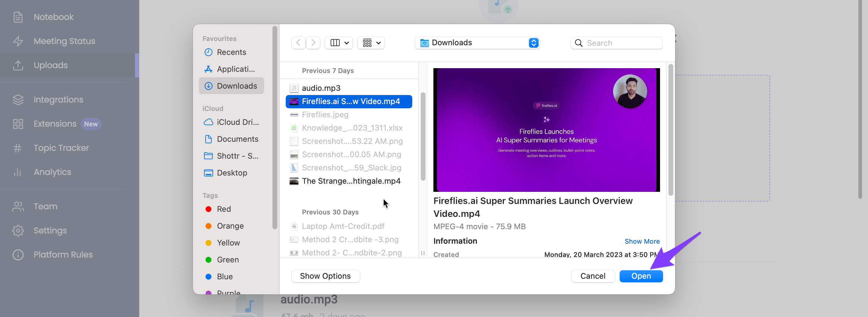Select Downloads in Favourites sidebar
Image resolution: width=868 pixels, height=317 pixels.
click(231, 86)
